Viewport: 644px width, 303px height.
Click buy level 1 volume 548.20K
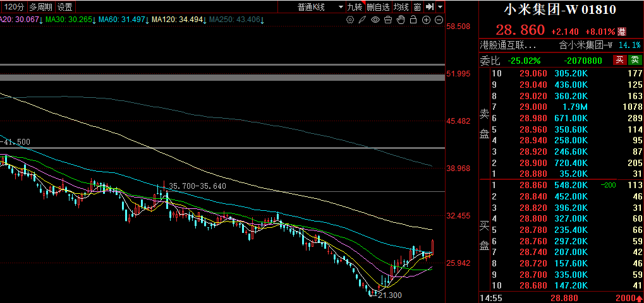coord(571,185)
